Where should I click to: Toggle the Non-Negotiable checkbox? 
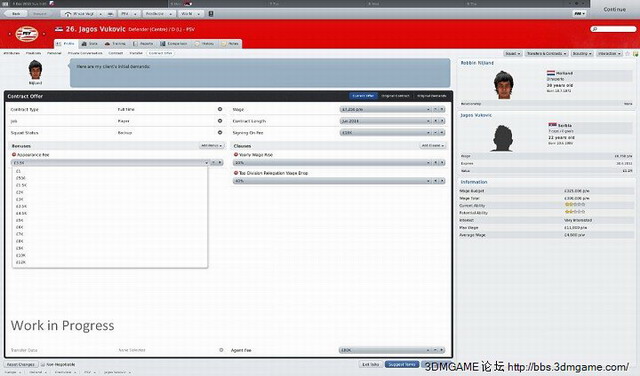tap(43, 365)
